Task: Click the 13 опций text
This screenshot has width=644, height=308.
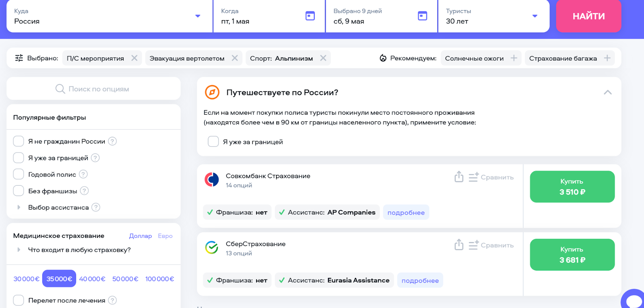Action: [x=239, y=253]
